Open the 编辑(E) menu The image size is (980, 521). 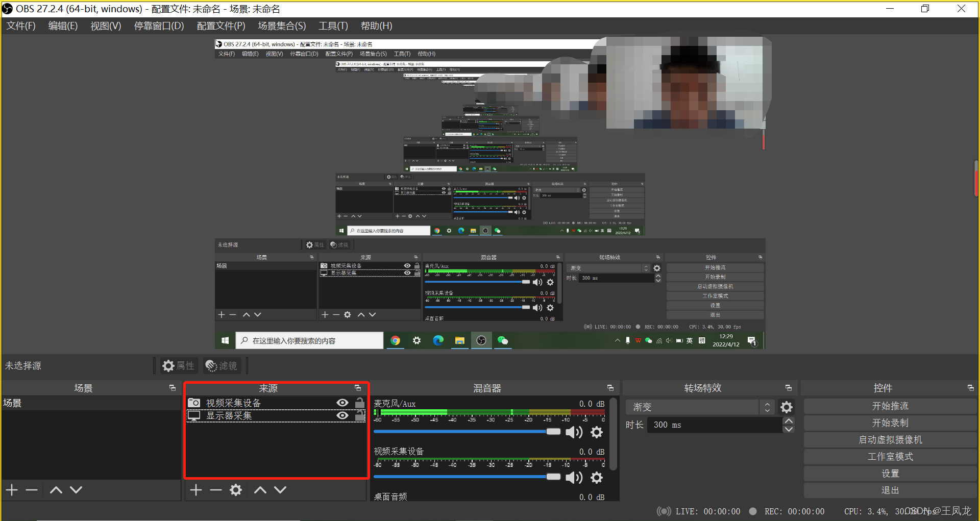(x=63, y=26)
